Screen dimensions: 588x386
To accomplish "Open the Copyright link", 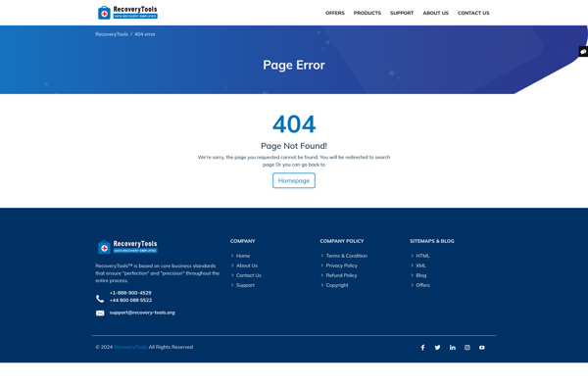I will click(337, 285).
